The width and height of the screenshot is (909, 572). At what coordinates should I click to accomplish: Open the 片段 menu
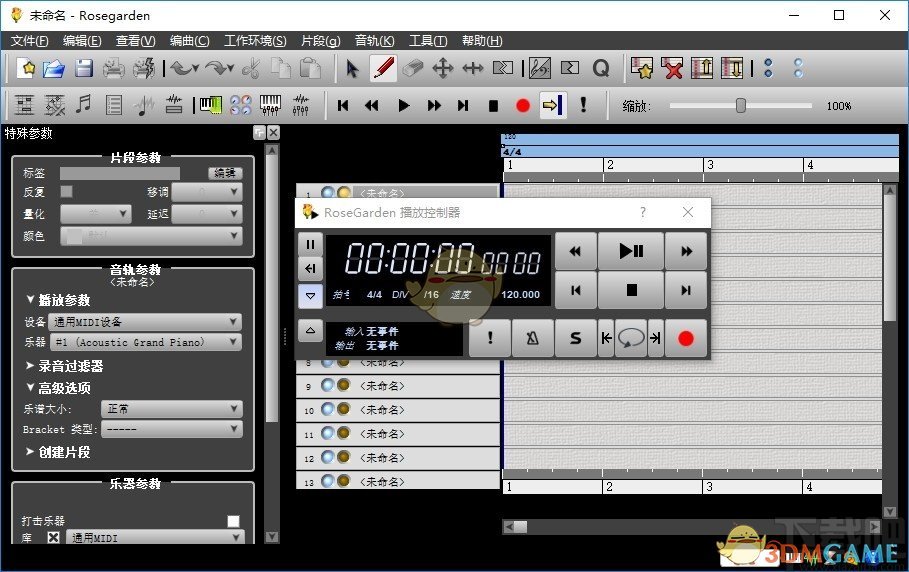319,41
